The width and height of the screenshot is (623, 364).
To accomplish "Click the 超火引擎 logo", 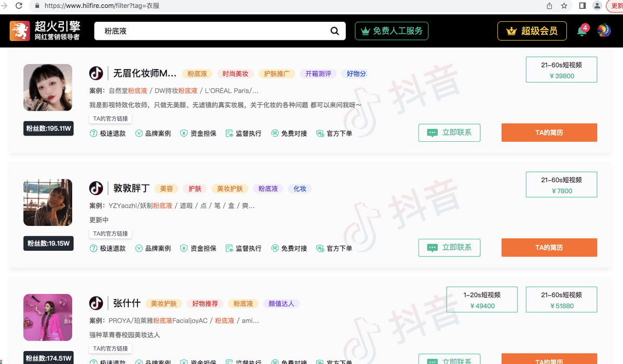I will pos(45,31).
